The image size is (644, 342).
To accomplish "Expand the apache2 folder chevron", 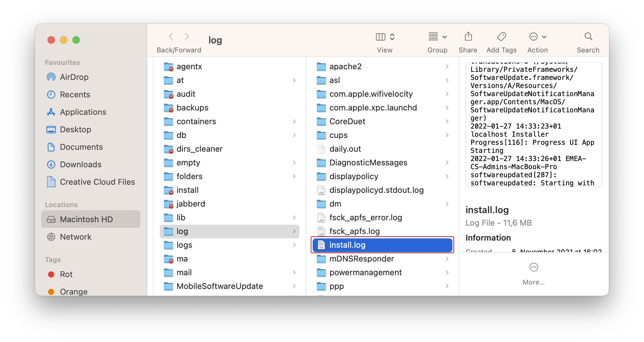I will coord(447,66).
